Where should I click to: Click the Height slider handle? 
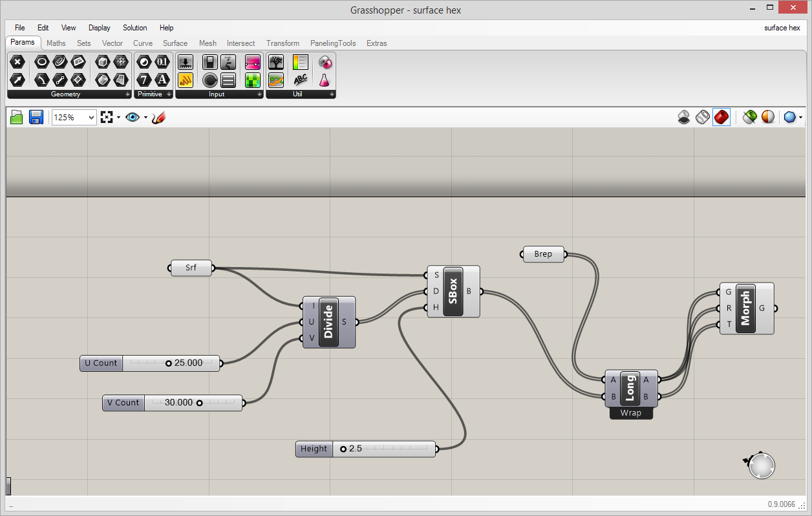(x=343, y=449)
